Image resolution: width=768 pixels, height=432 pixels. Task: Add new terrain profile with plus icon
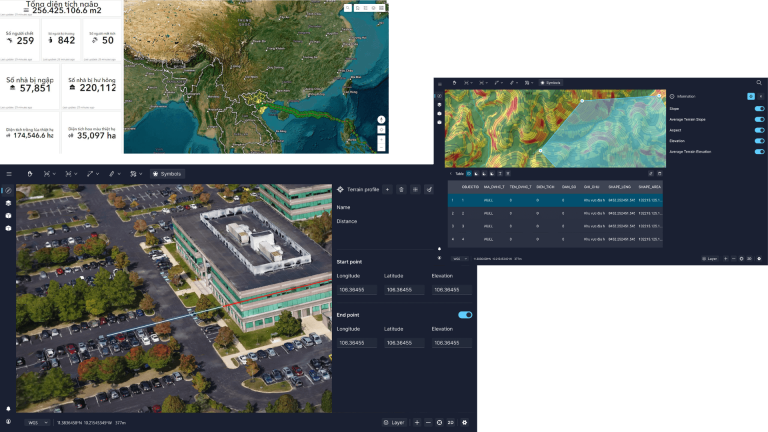pos(387,190)
